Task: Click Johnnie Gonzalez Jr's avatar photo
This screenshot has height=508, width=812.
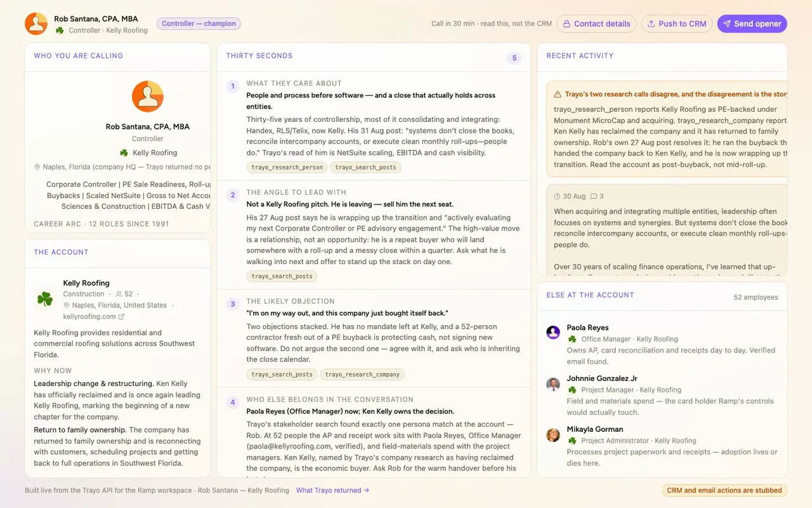Action: (x=553, y=384)
